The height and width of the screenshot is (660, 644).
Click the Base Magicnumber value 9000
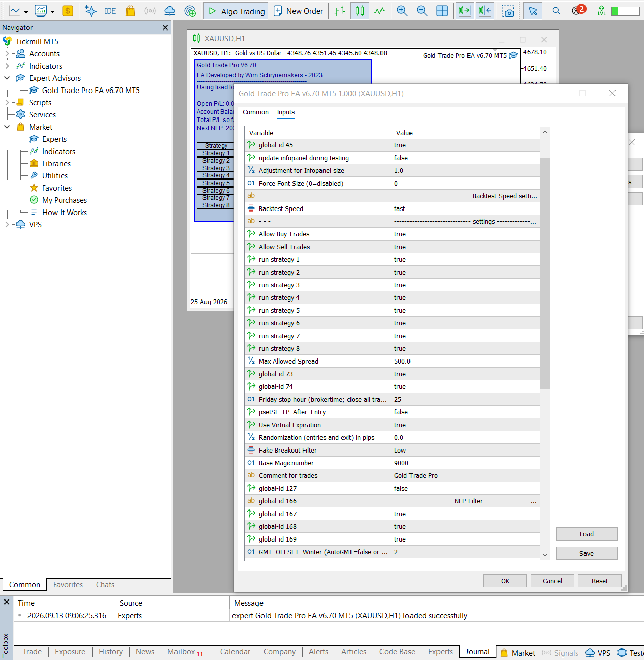tap(465, 463)
